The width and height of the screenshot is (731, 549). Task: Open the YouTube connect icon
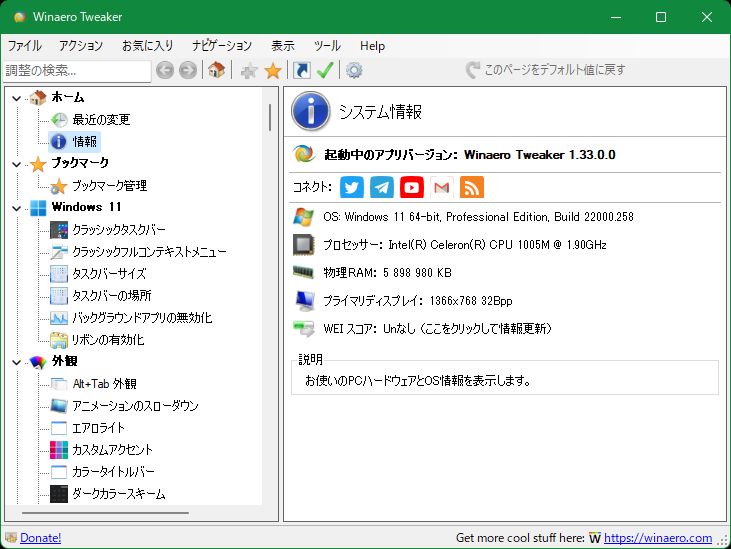click(x=412, y=187)
